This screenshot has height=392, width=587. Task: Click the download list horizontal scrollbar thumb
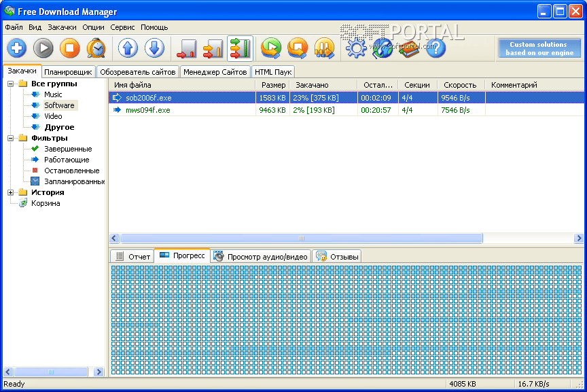click(x=302, y=238)
